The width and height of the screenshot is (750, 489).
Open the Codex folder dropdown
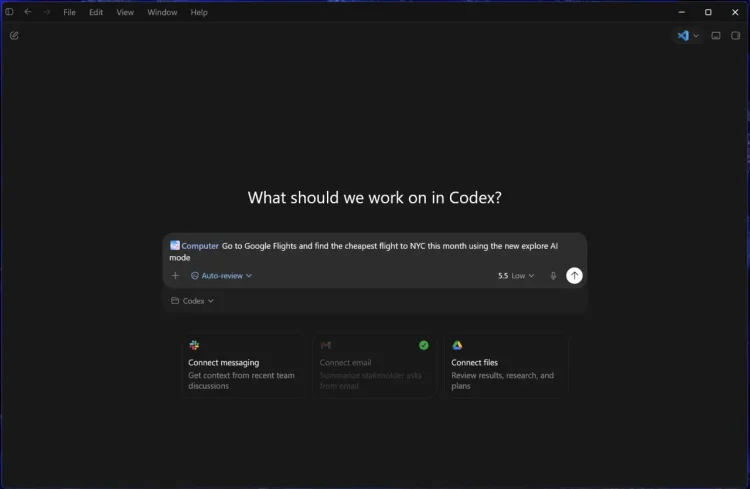[192, 301]
